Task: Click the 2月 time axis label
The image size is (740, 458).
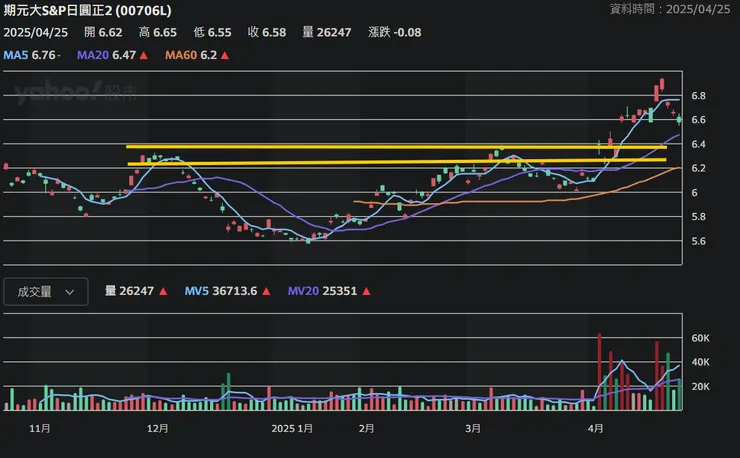Action: (x=366, y=428)
